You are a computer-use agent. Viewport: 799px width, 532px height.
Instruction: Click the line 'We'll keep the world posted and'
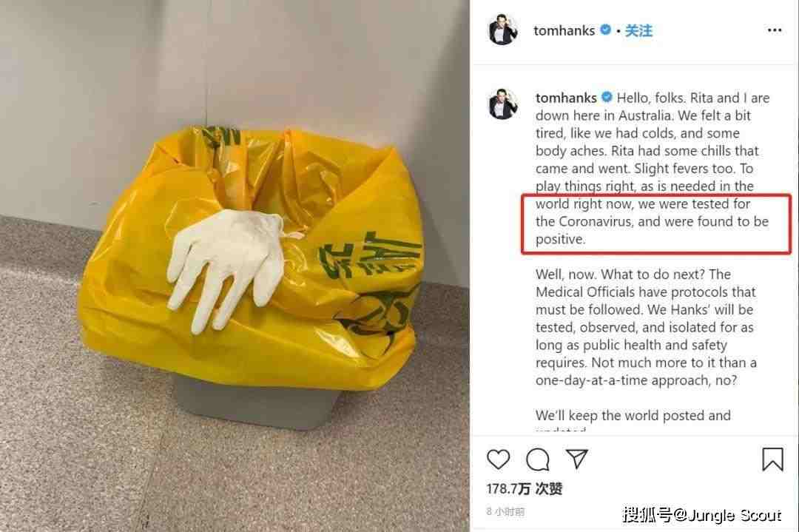click(x=633, y=415)
